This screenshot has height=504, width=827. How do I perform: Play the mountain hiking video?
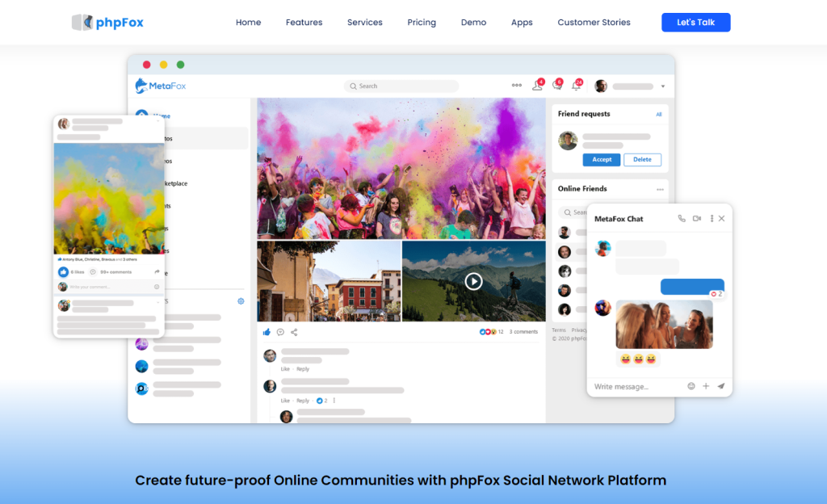473,281
